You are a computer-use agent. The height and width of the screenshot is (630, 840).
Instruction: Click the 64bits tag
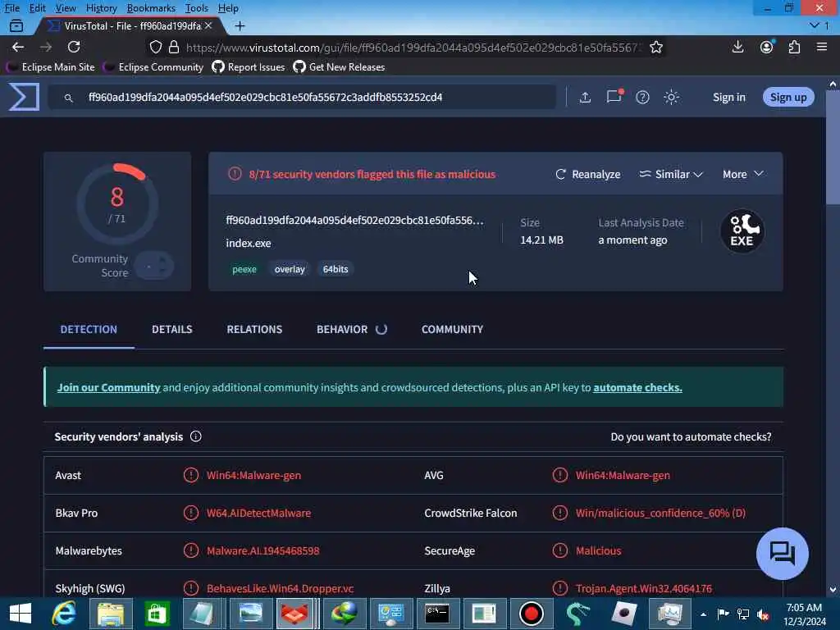[336, 269]
